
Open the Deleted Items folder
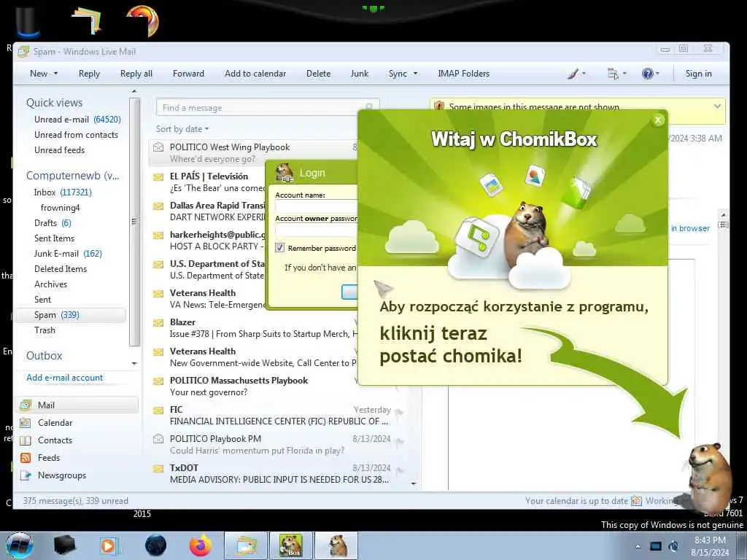pyautogui.click(x=61, y=268)
